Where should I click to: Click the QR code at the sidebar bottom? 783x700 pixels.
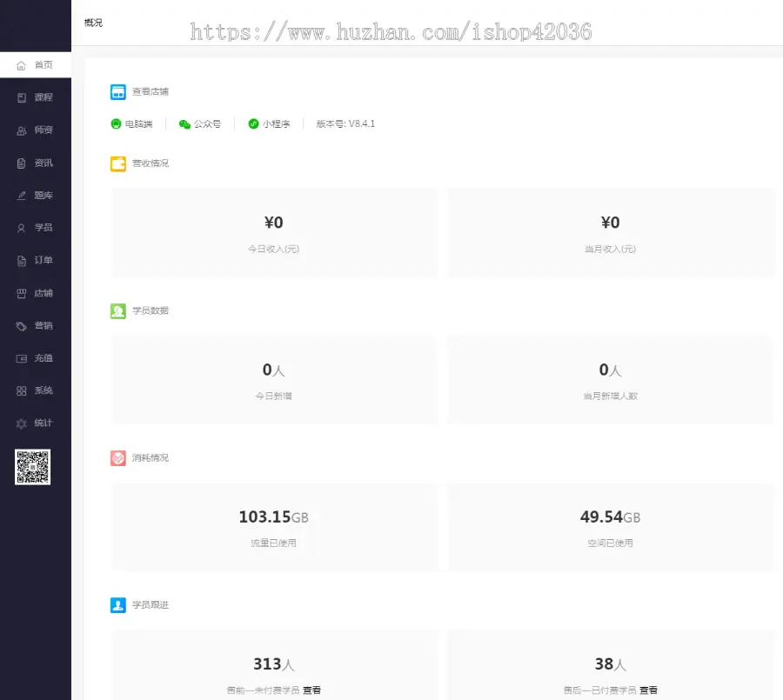[x=32, y=467]
